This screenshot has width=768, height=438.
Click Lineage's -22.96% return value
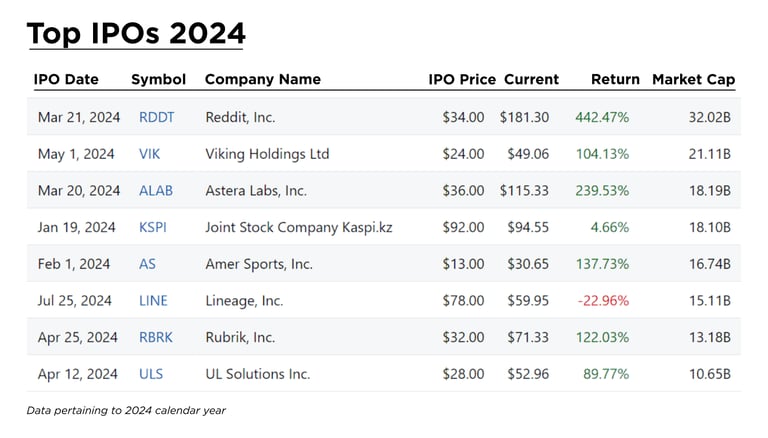point(602,300)
